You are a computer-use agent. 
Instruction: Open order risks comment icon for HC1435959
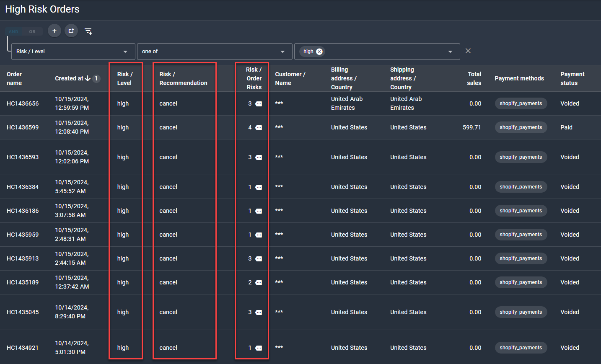coord(259,235)
